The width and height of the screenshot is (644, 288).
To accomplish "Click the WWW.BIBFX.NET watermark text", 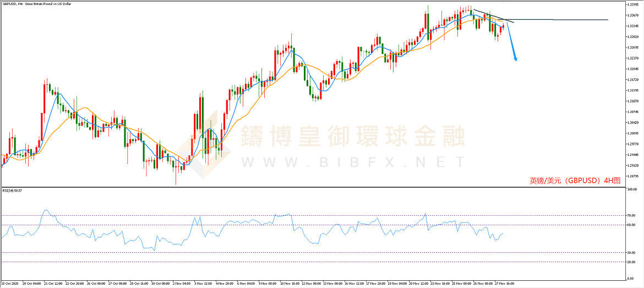I will [352, 162].
